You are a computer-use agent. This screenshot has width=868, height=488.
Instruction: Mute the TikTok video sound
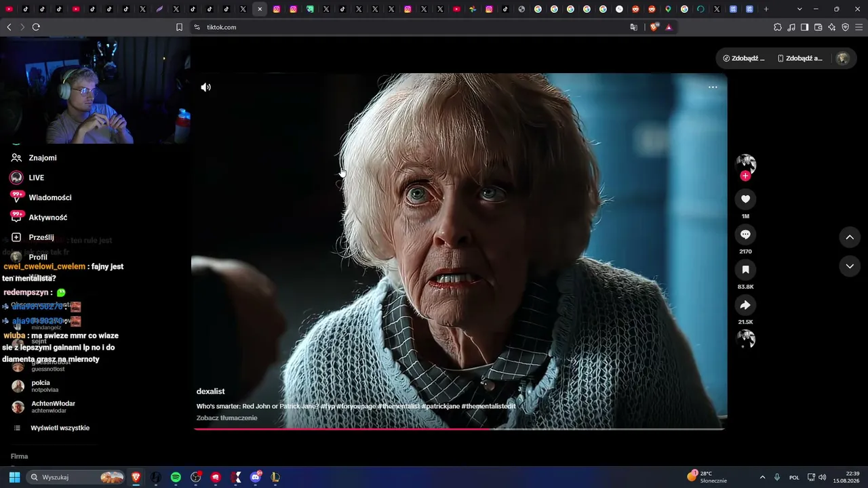click(206, 87)
